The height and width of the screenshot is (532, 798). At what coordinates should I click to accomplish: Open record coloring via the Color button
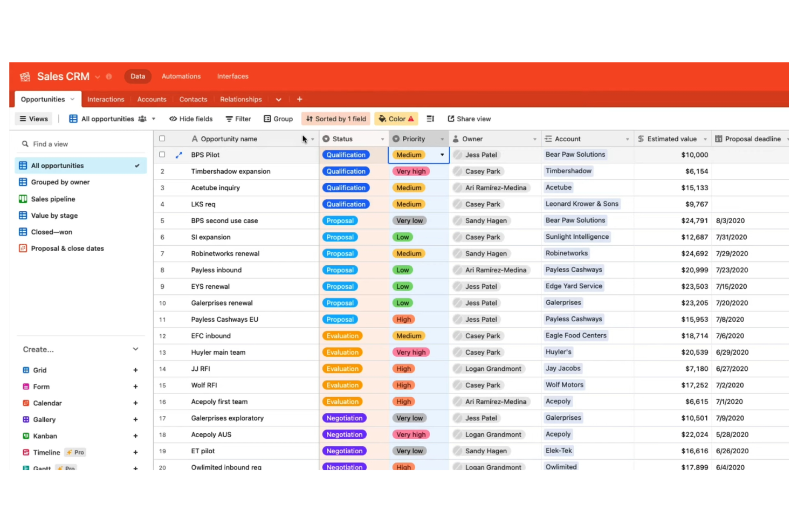396,119
